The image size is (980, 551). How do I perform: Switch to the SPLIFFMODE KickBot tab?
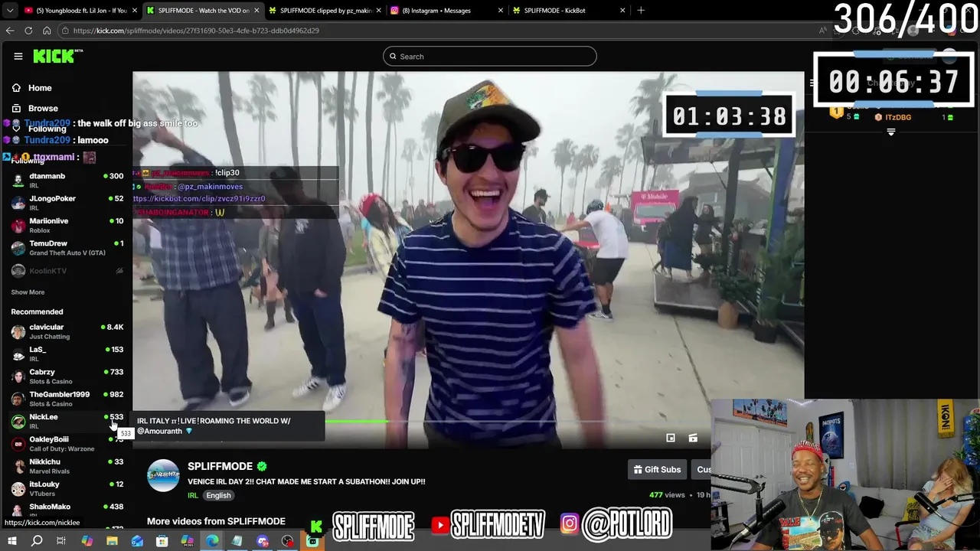(568, 11)
